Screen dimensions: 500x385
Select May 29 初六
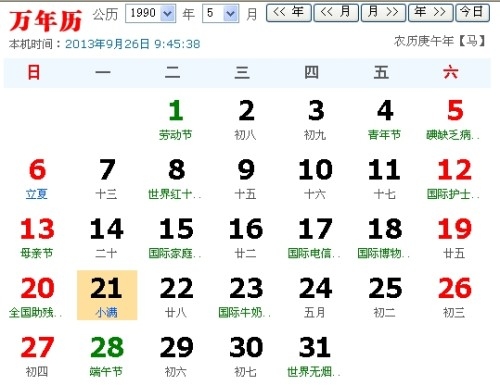[x=176, y=357]
